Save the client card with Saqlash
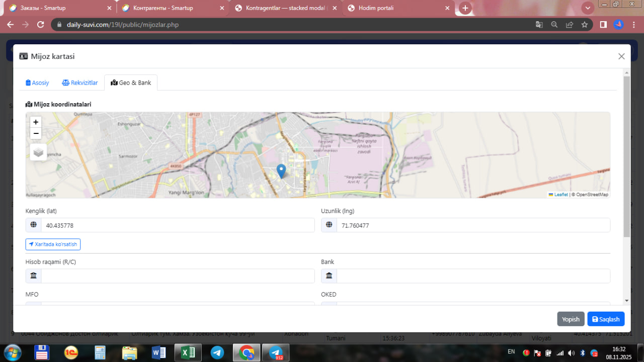Image resolution: width=644 pixels, height=362 pixels. coord(606,319)
